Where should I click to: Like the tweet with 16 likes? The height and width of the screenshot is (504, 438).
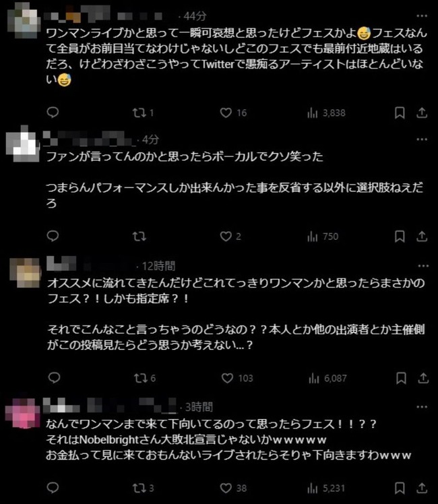233,113
